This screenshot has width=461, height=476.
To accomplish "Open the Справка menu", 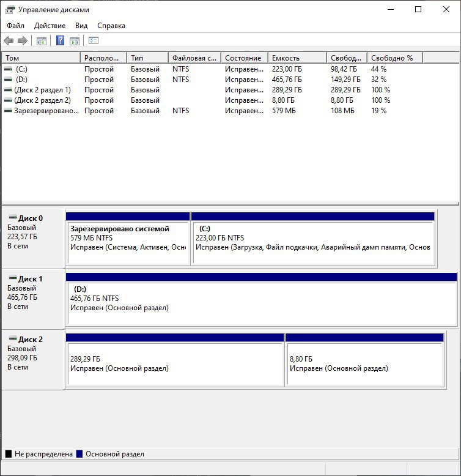I will point(111,26).
